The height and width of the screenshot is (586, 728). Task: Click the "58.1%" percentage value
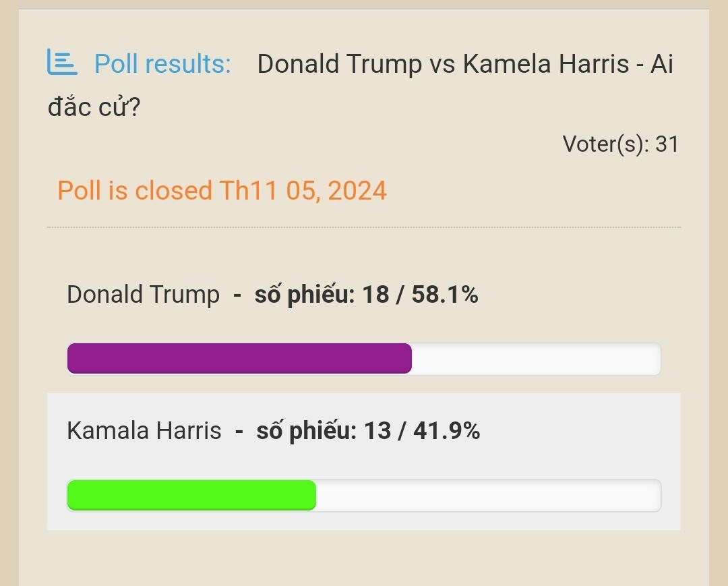point(445,295)
